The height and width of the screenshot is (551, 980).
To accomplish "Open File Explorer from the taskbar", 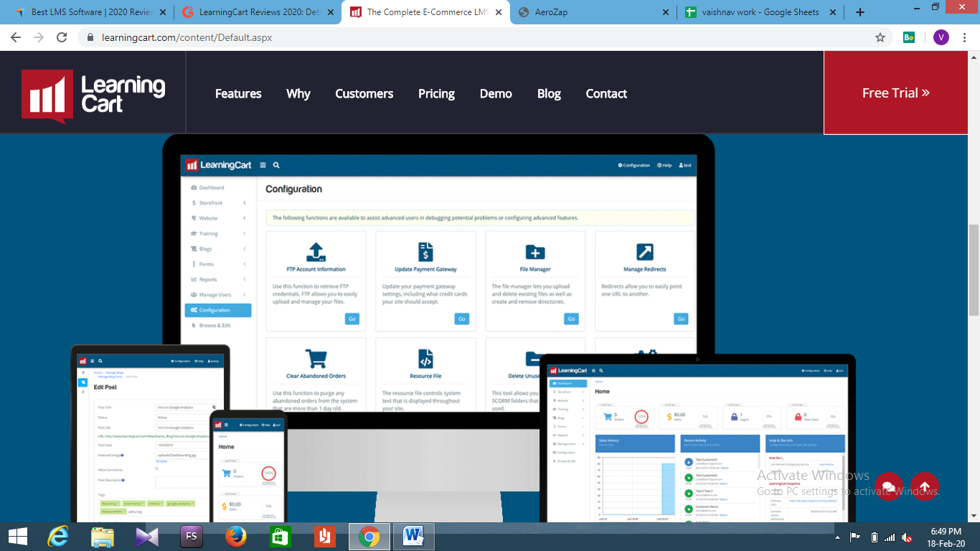I will pos(103,536).
